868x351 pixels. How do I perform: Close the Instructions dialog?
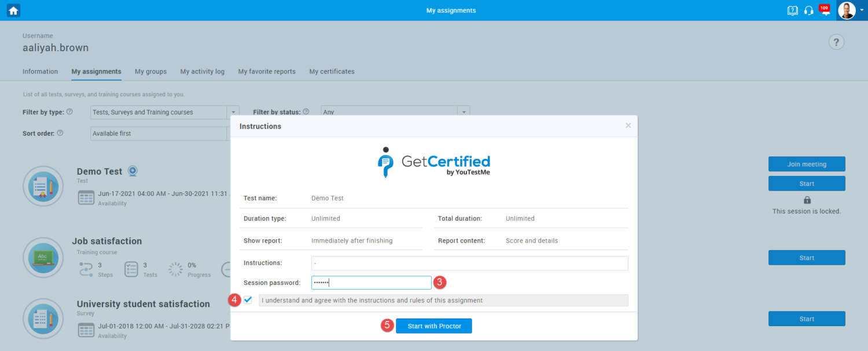pyautogui.click(x=628, y=126)
